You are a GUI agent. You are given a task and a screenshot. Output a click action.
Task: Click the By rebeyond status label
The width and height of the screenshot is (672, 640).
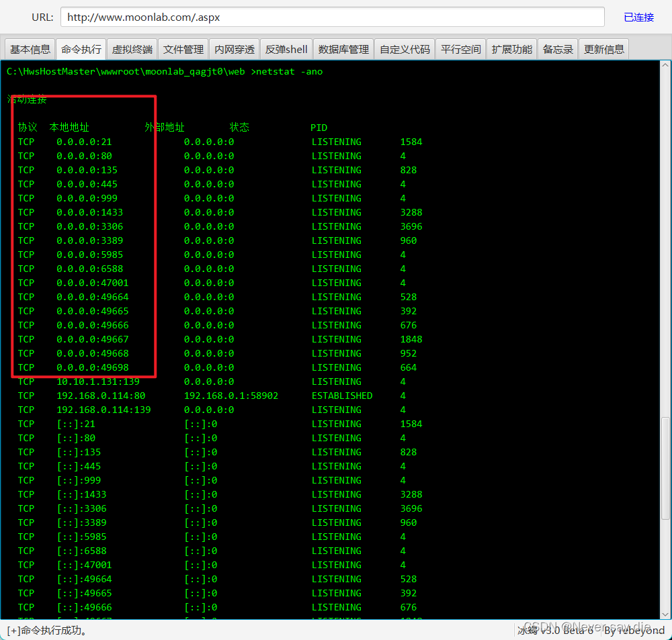(x=634, y=631)
